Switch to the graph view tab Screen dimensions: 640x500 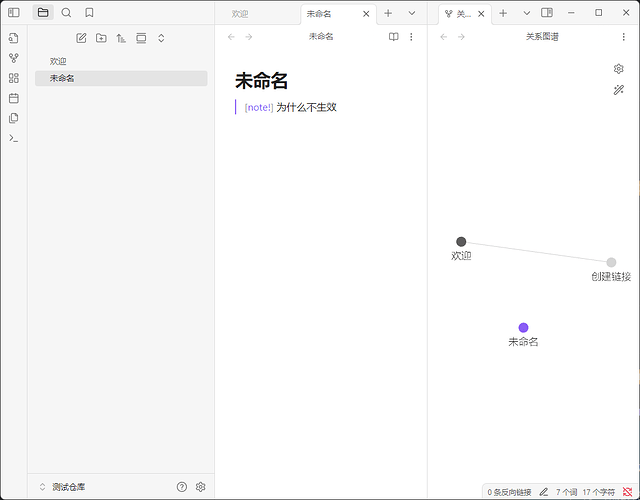(x=459, y=14)
